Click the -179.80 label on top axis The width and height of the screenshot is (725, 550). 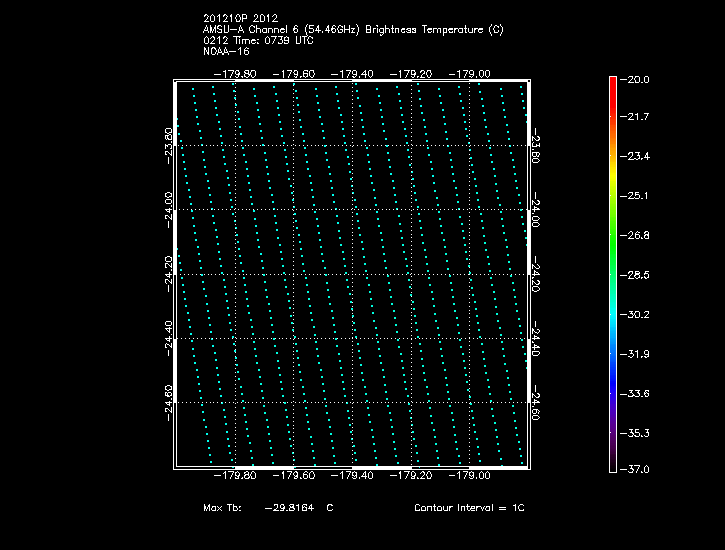pyautogui.click(x=235, y=73)
